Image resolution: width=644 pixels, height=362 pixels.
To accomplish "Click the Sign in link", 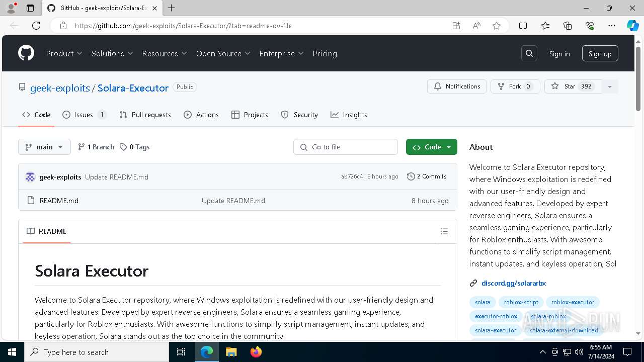I will click(559, 54).
